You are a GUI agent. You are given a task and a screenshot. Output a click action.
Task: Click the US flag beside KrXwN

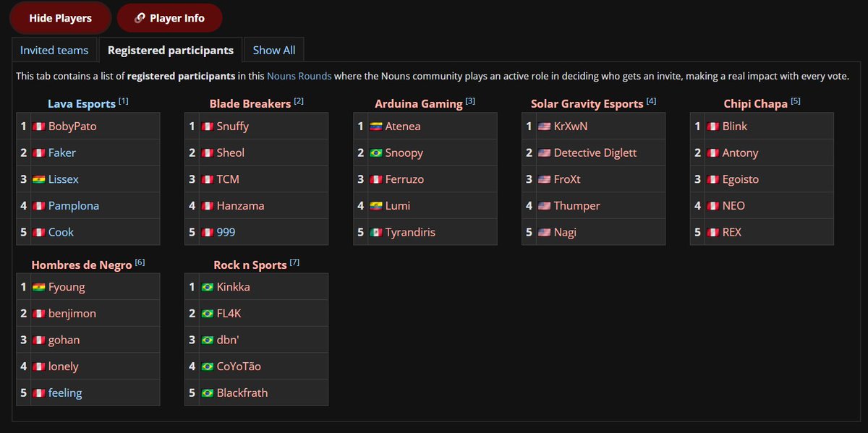[x=545, y=127]
